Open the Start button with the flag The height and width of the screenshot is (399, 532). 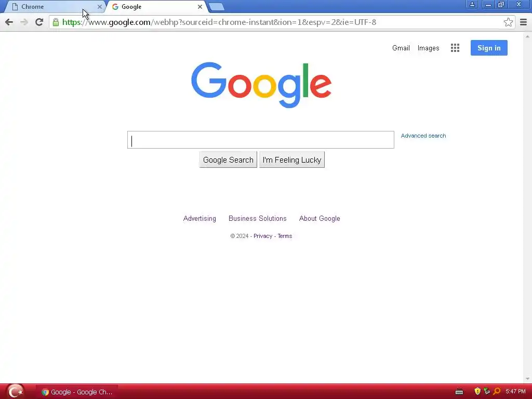pyautogui.click(x=15, y=392)
